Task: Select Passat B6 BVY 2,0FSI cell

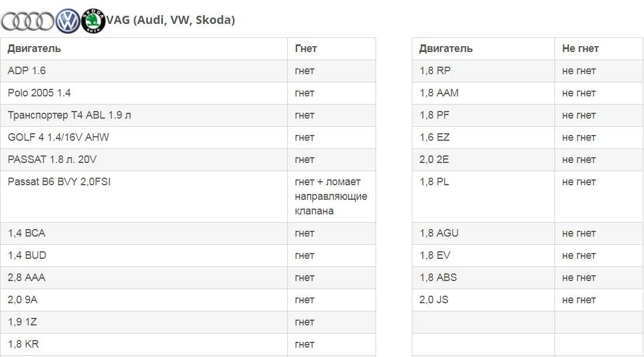Action: (144, 196)
